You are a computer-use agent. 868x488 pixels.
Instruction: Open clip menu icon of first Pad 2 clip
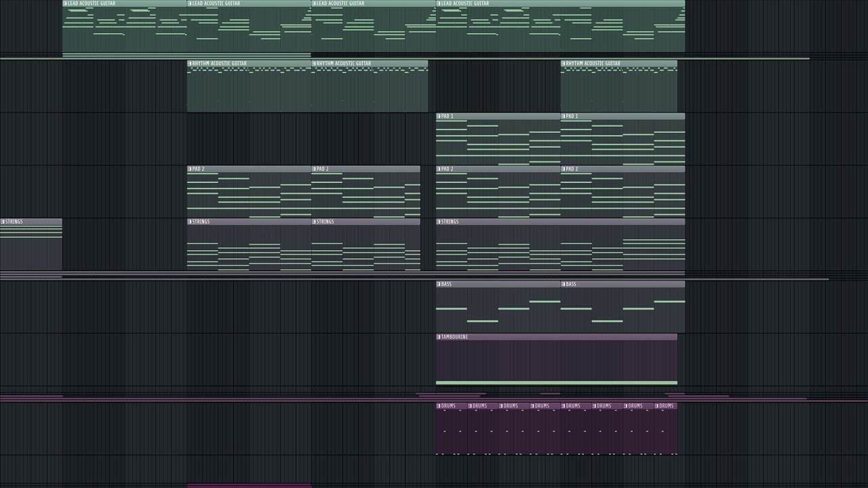[x=190, y=169]
